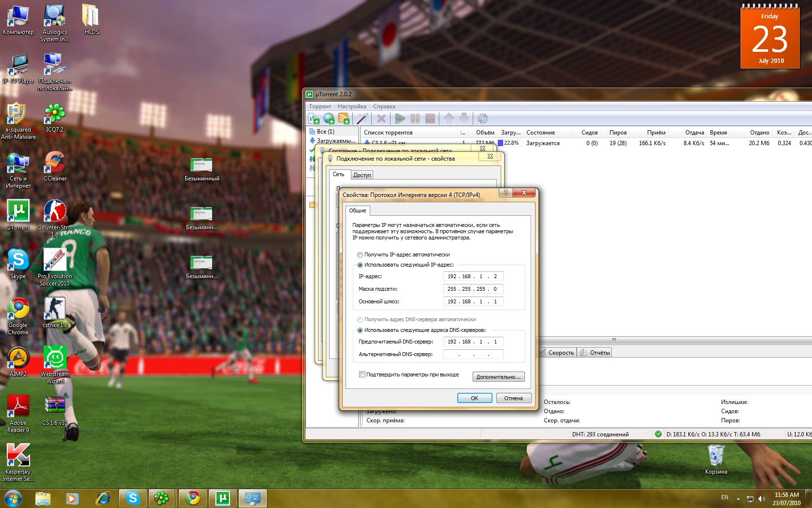Image resolution: width=812 pixels, height=508 pixels.
Task: Open HLDS folder on desktop
Action: click(x=91, y=20)
